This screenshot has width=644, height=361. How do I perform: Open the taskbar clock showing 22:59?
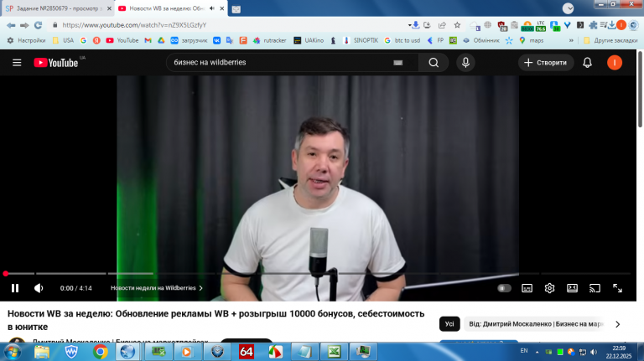[x=619, y=352]
